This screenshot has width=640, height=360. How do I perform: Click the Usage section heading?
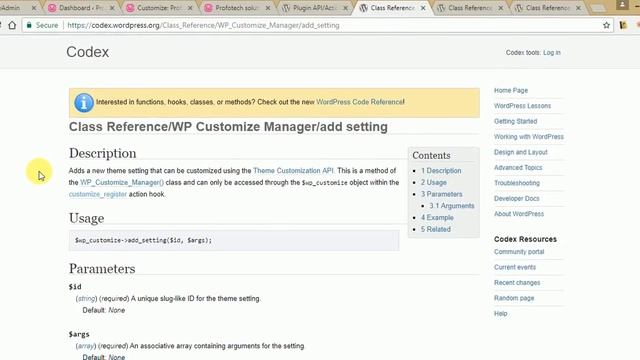(87, 218)
